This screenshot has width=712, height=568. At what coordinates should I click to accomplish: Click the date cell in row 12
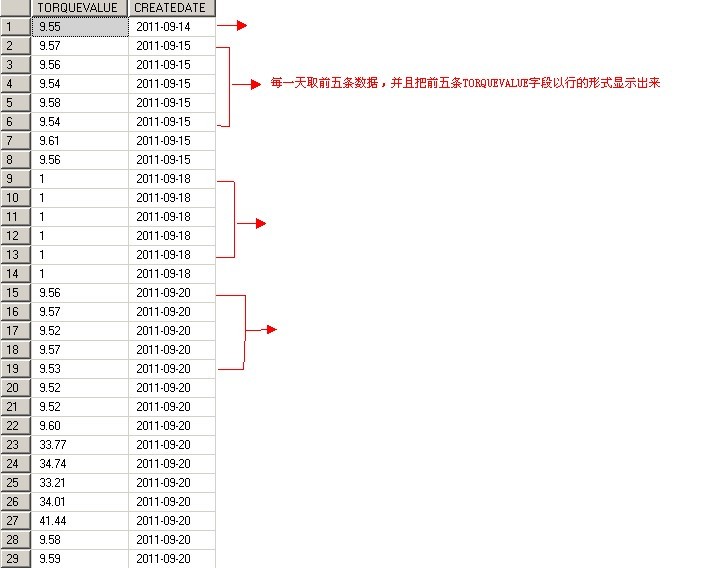(172, 236)
